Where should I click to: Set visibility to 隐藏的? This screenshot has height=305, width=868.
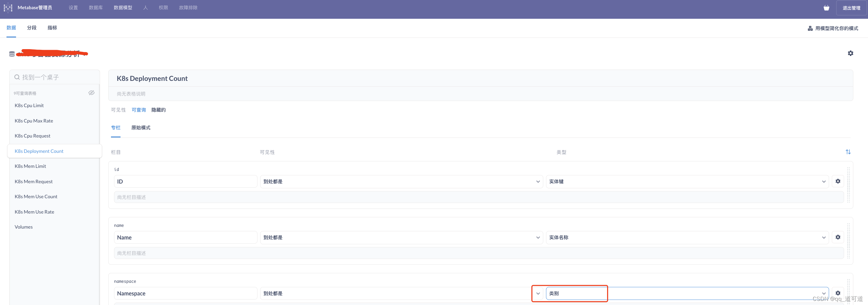pos(158,110)
